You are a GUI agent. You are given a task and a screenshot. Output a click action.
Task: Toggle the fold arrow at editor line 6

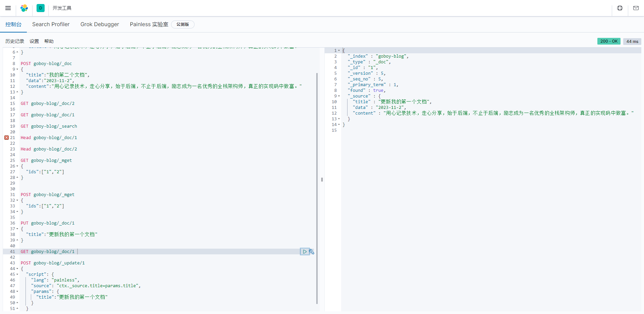(17, 52)
